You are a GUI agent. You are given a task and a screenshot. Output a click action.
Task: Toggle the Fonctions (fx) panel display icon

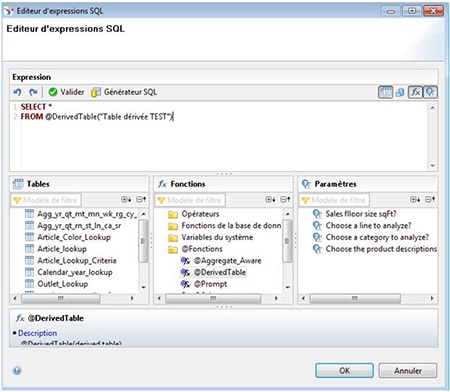[415, 92]
